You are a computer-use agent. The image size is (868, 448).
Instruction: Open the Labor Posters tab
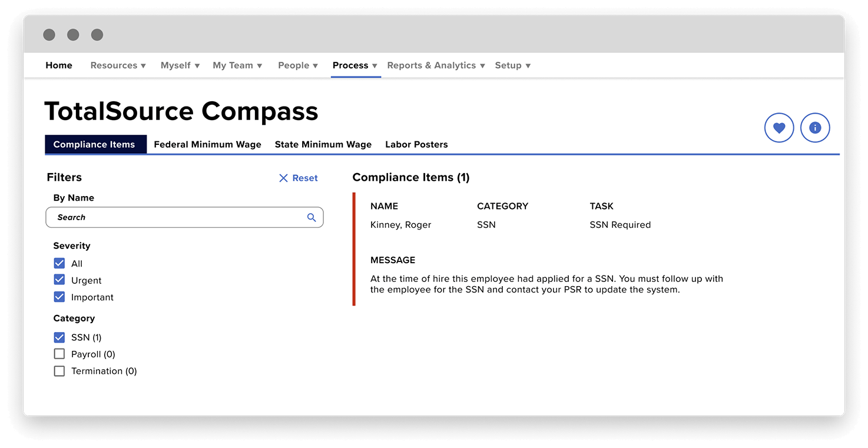[x=416, y=144]
